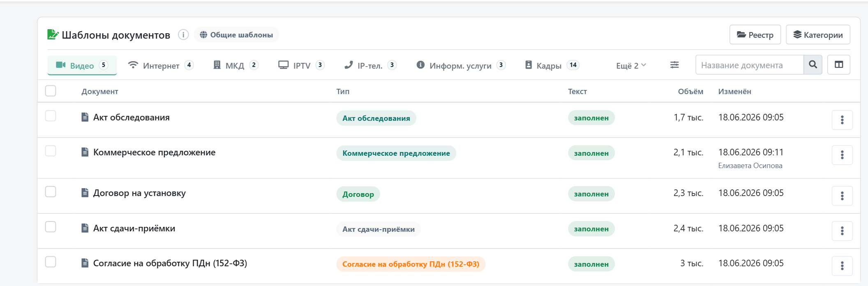This screenshot has height=286, width=868.
Task: Open three-dot menu for Согласие на обработку ПДн
Action: [842, 266]
